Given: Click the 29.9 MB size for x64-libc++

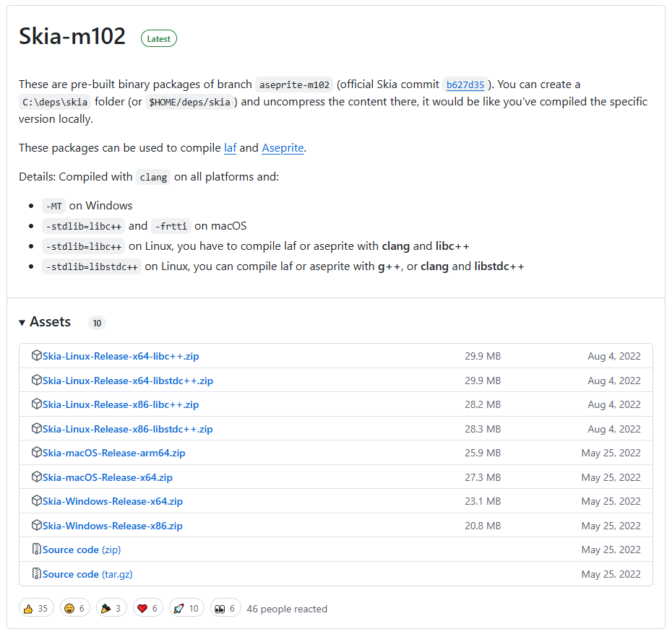Looking at the screenshot, I should click(x=483, y=356).
